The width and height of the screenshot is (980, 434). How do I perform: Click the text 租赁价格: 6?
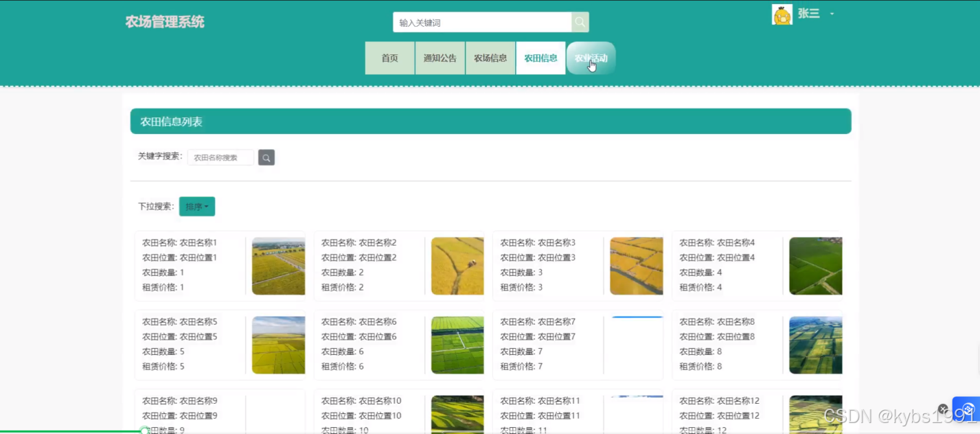click(343, 367)
